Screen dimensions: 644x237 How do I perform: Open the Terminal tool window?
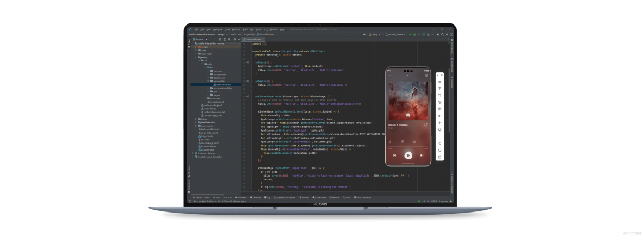255,197
